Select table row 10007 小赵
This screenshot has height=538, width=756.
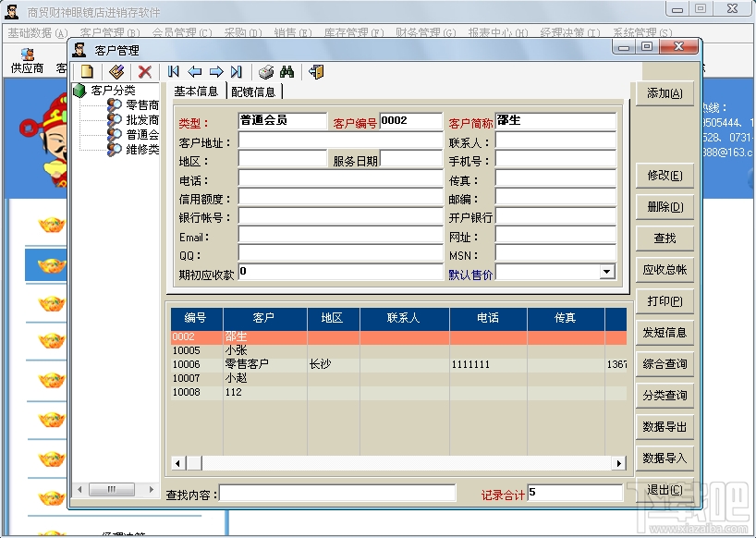coord(398,378)
